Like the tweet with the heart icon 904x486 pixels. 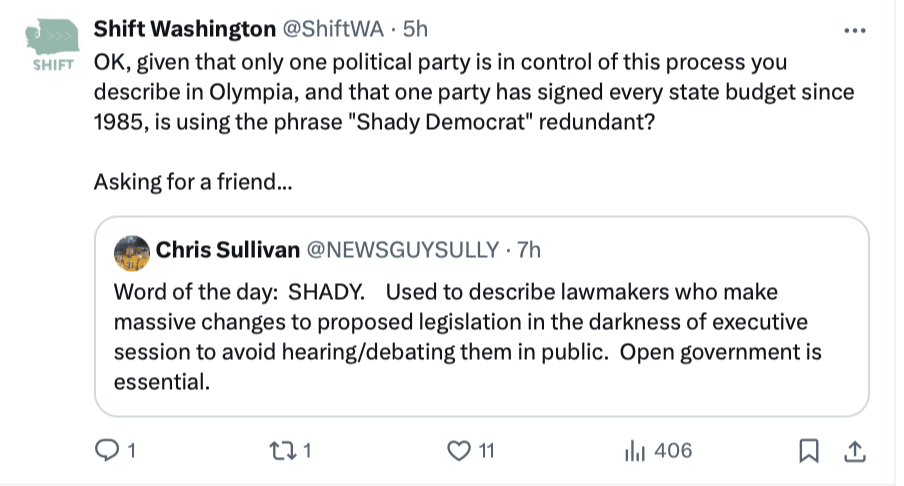(459, 451)
